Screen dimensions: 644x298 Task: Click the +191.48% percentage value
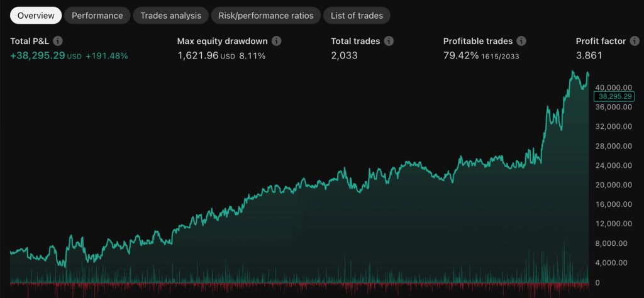107,56
